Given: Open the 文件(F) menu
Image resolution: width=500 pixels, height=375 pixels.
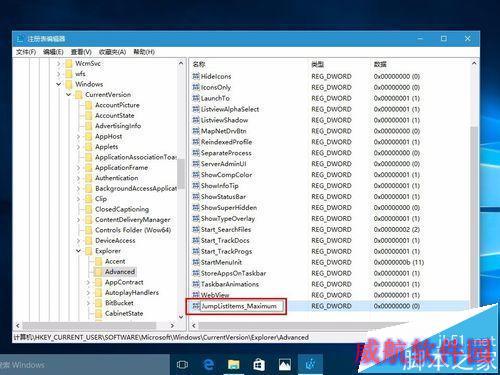Looking at the screenshot, I should point(26,52).
